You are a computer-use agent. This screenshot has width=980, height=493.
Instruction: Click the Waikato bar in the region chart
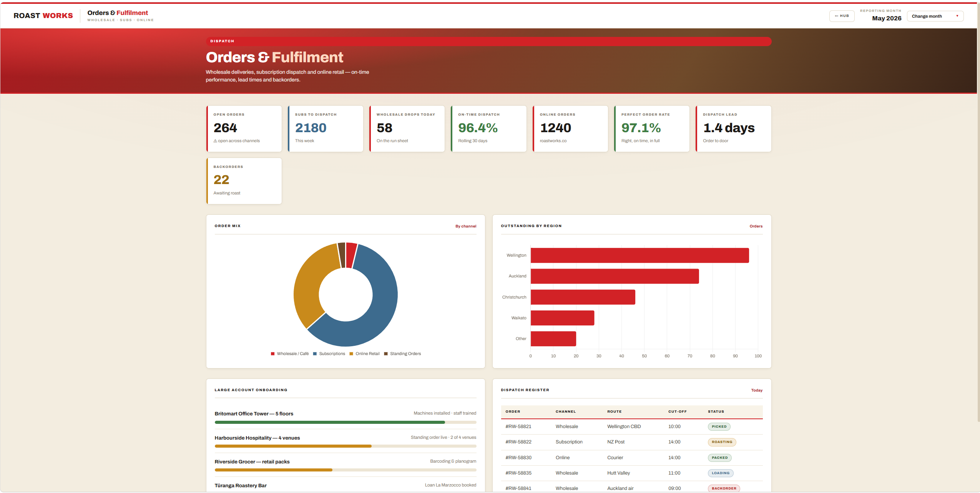(562, 318)
